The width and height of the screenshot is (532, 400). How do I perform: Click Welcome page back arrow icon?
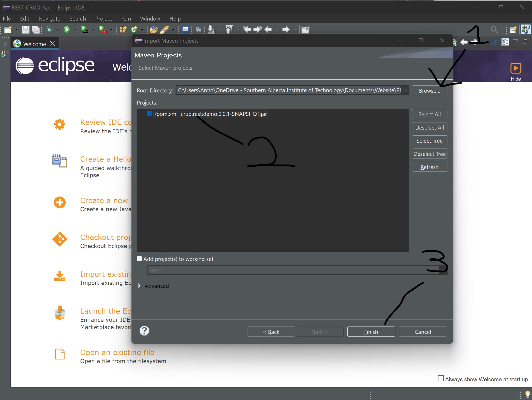click(464, 42)
